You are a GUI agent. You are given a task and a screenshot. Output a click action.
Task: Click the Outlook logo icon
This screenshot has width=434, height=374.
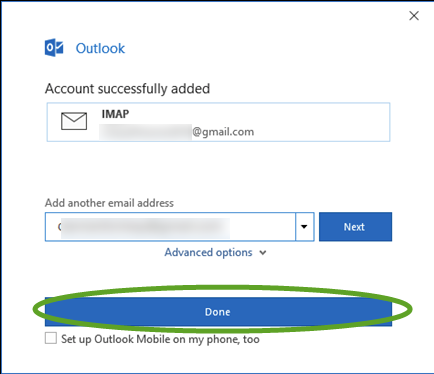(54, 48)
